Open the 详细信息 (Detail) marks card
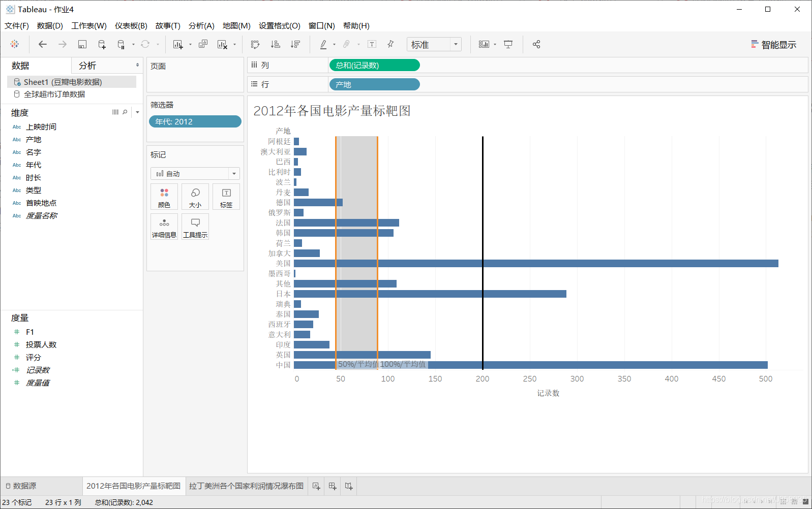 click(164, 227)
